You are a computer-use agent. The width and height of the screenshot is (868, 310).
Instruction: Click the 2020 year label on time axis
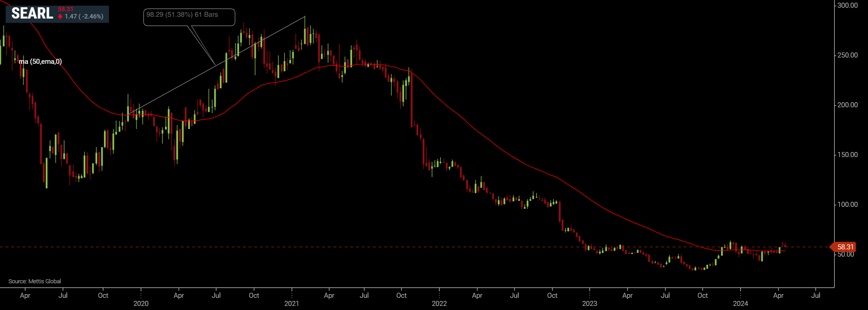pyautogui.click(x=141, y=304)
